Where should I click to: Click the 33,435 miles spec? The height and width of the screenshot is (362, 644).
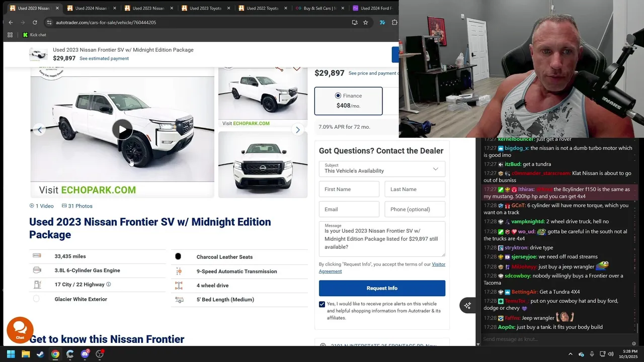pos(70,256)
